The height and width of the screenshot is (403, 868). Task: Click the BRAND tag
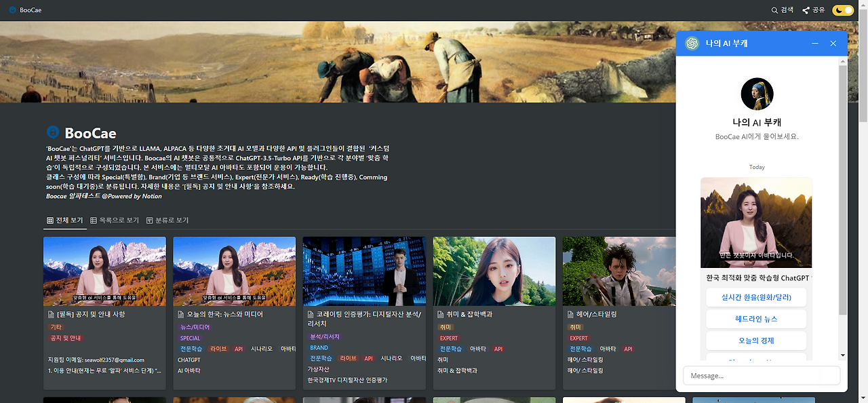click(319, 347)
